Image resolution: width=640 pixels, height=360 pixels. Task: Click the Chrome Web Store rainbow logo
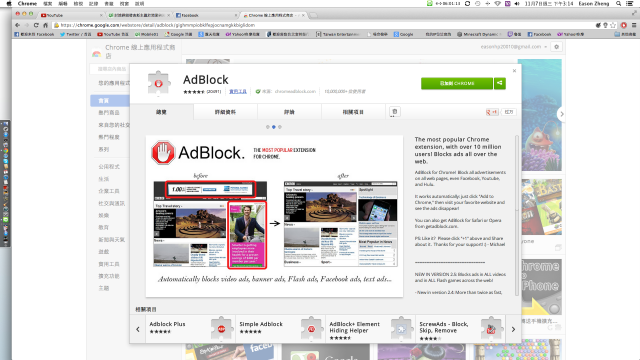click(x=97, y=53)
